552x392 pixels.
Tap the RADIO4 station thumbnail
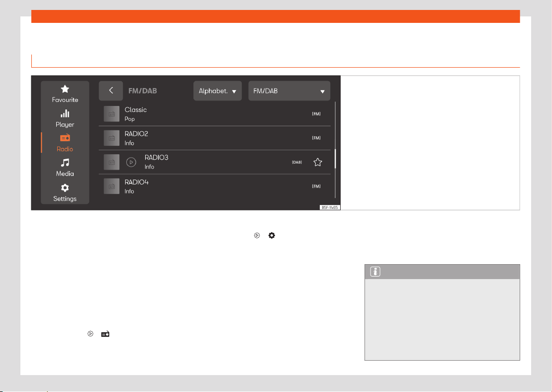point(111,187)
